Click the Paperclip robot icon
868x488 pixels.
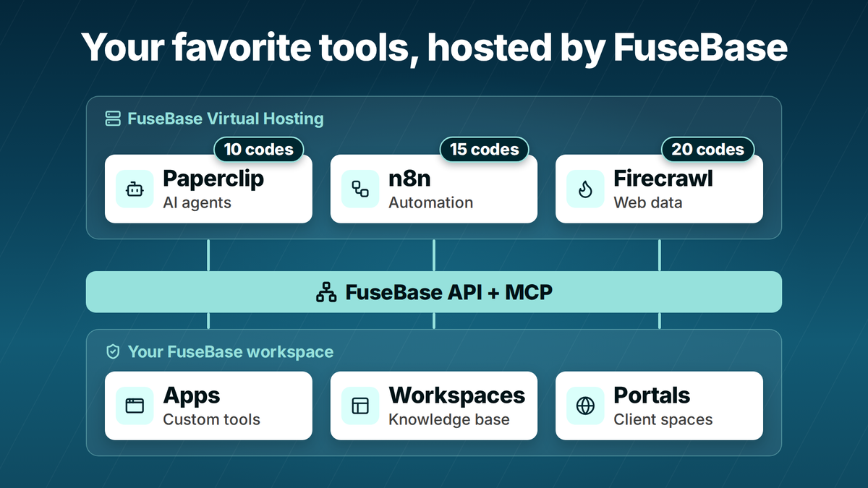click(x=135, y=189)
